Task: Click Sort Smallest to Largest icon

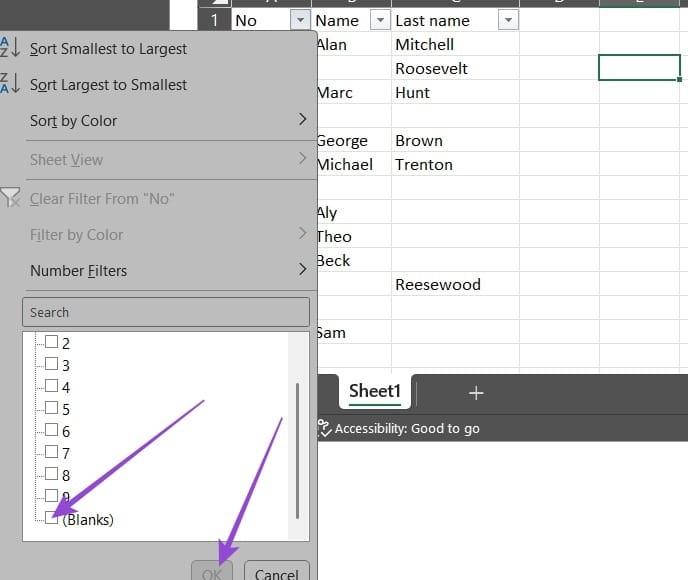Action: click(x=10, y=47)
